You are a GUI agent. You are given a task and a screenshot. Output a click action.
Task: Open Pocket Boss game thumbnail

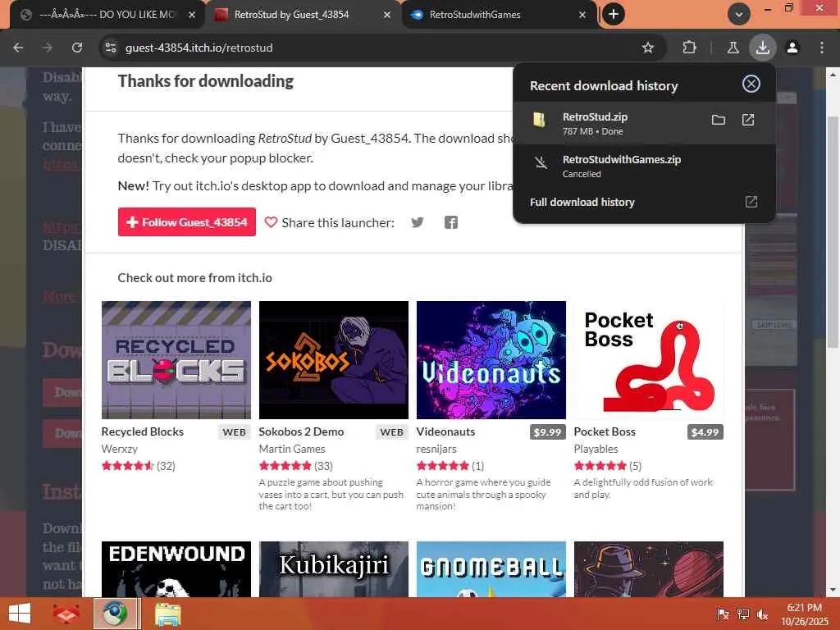pos(649,360)
